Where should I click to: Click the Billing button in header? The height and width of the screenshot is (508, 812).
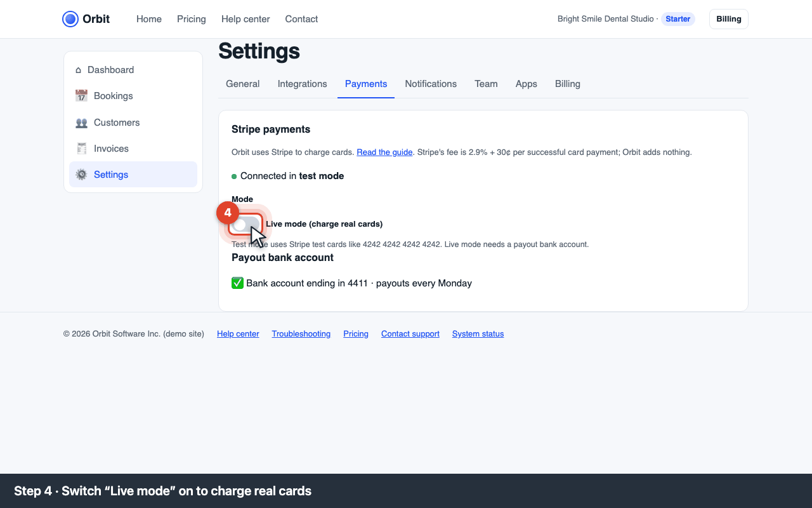coord(729,19)
